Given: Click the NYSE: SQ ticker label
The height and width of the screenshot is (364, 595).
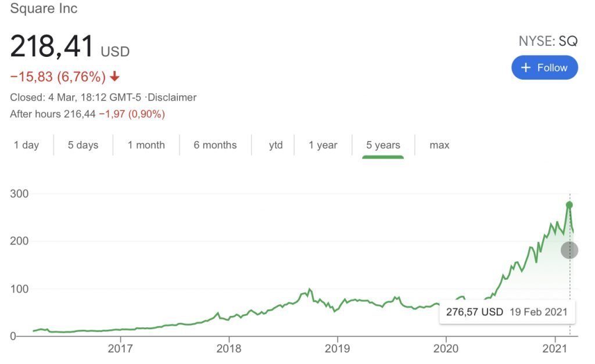Looking at the screenshot, I should coord(548,41).
